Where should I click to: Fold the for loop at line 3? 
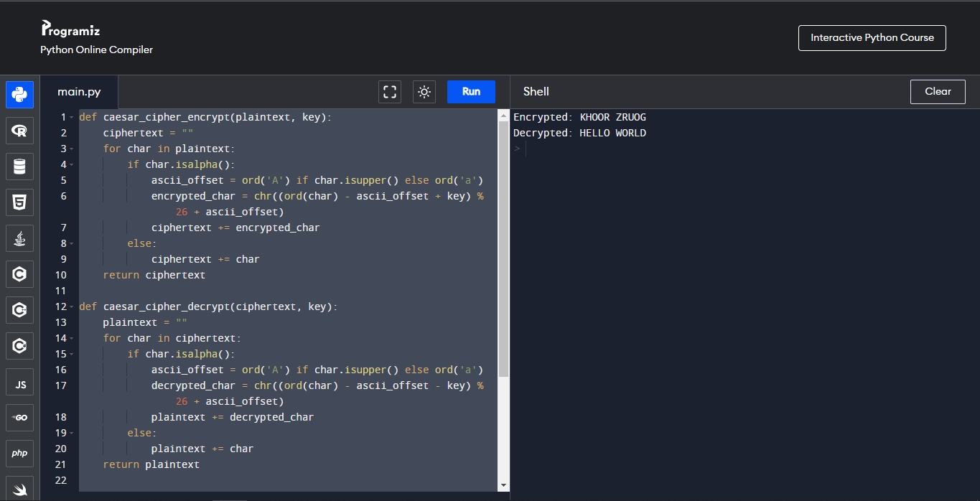72,149
